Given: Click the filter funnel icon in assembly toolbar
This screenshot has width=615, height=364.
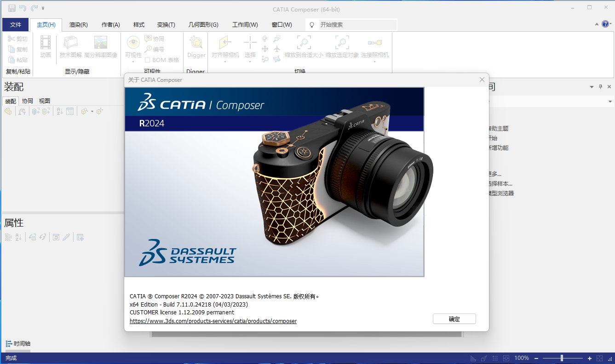Looking at the screenshot, I should [22, 111].
